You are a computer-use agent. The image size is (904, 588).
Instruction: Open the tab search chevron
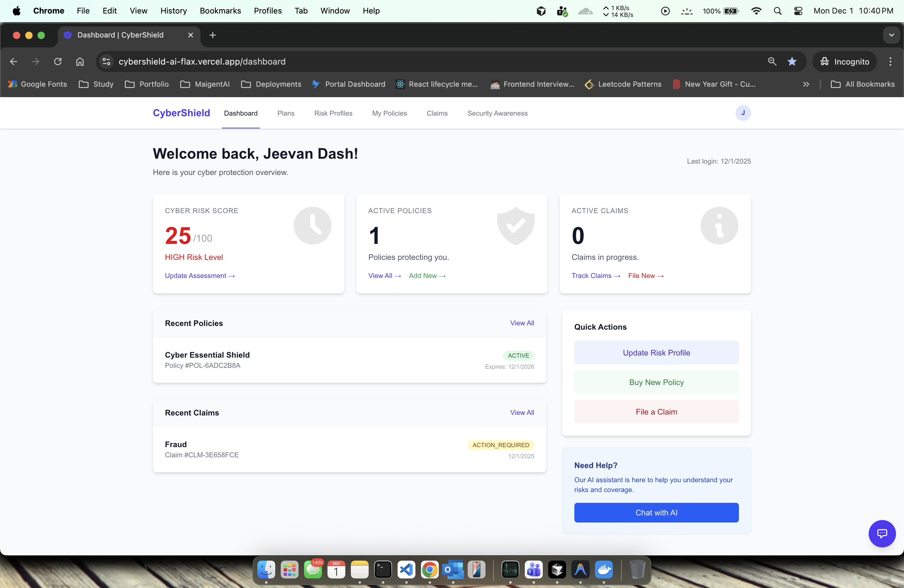891,35
